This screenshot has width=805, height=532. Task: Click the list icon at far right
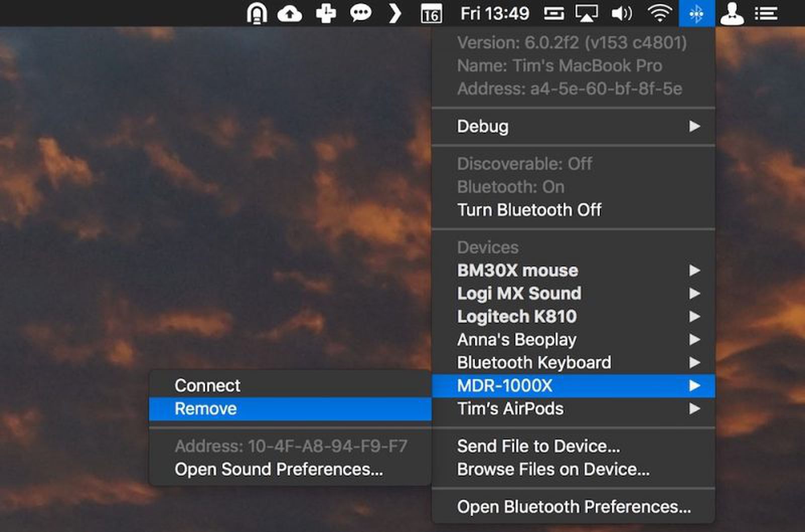pos(766,13)
